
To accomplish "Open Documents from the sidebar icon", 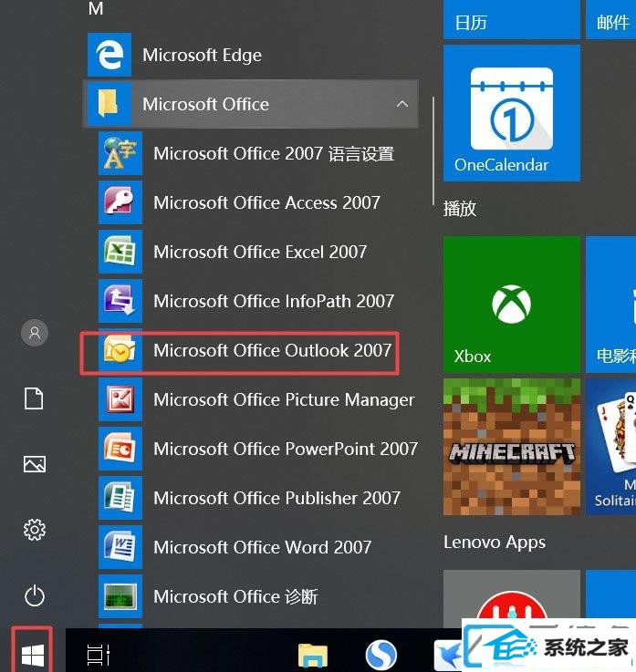I will [35, 398].
